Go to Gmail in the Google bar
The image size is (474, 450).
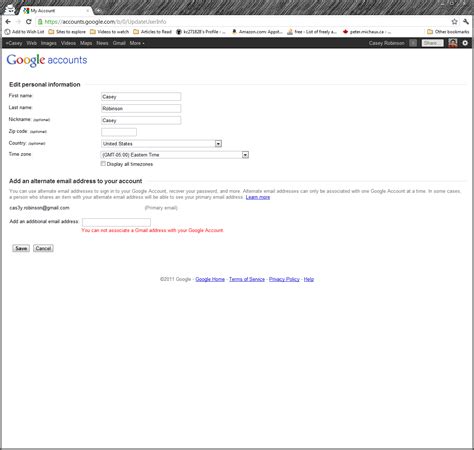pyautogui.click(x=119, y=43)
